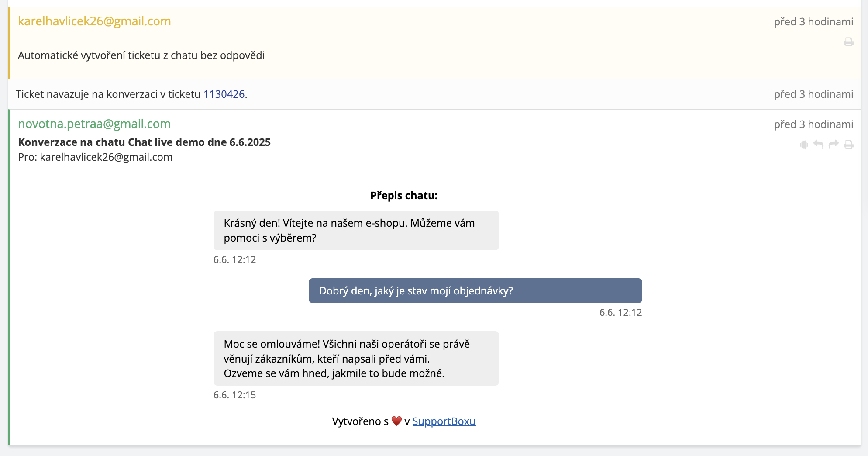This screenshot has width=868, height=456.
Task: Click the 6.6. 12:15 chat timestamp
Action: [x=234, y=395]
